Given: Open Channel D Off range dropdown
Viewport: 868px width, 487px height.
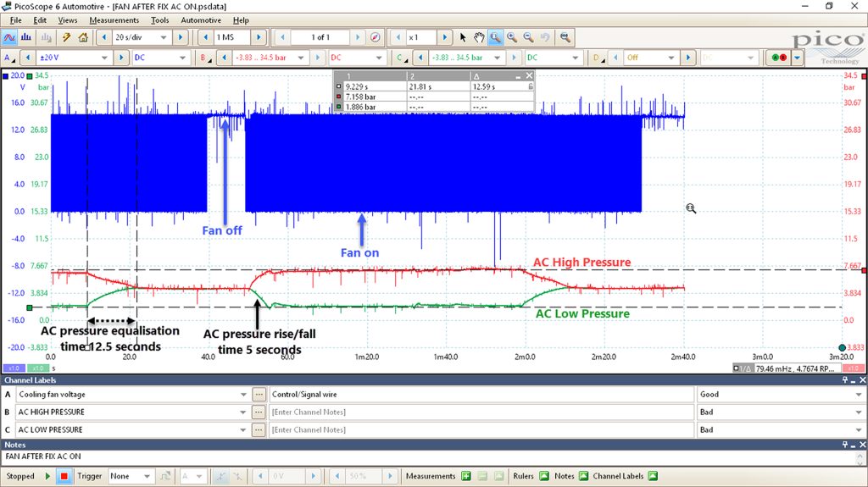Looking at the screenshot, I should click(671, 58).
